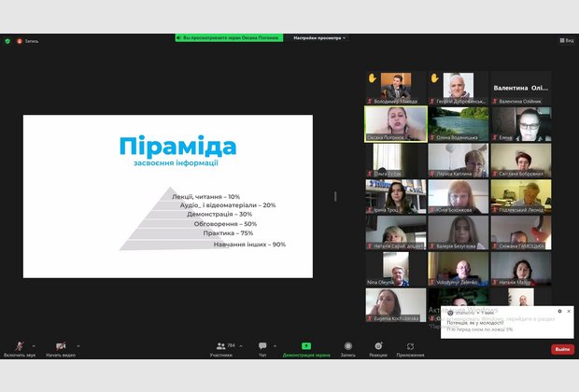The image size is (579, 392).
Task: Click the green screen-viewing notification banner
Action: [229, 38]
